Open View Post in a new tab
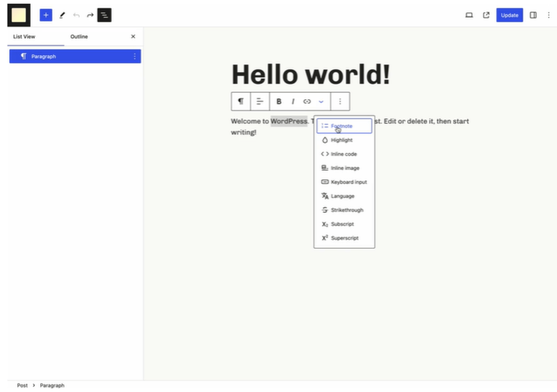Image resolution: width=557 pixels, height=392 pixels. (486, 15)
